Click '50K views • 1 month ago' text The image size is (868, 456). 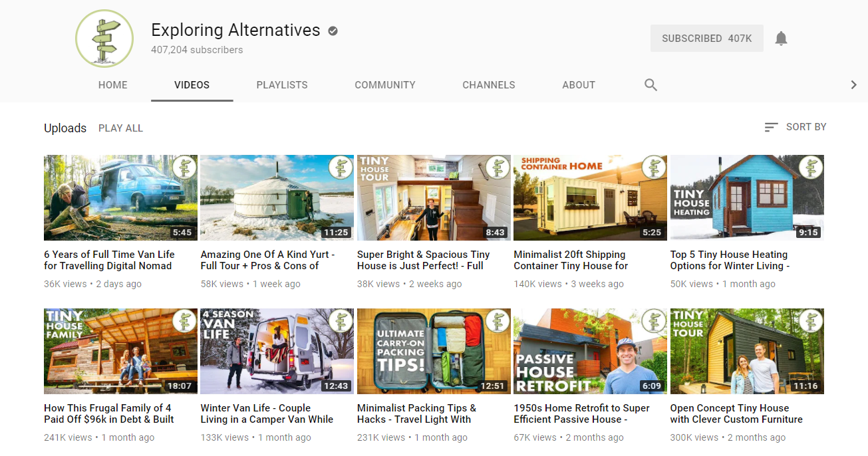(723, 284)
